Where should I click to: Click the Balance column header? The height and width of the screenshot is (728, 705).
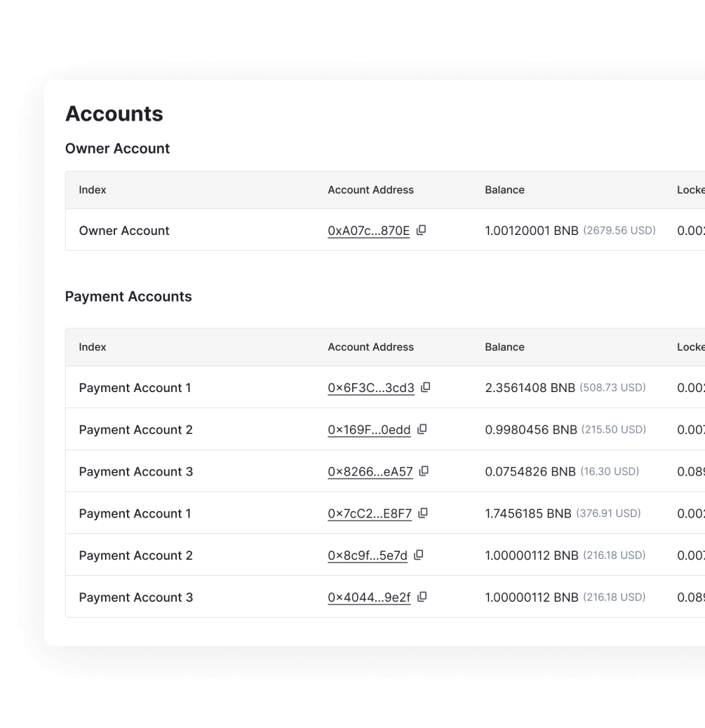click(x=504, y=346)
